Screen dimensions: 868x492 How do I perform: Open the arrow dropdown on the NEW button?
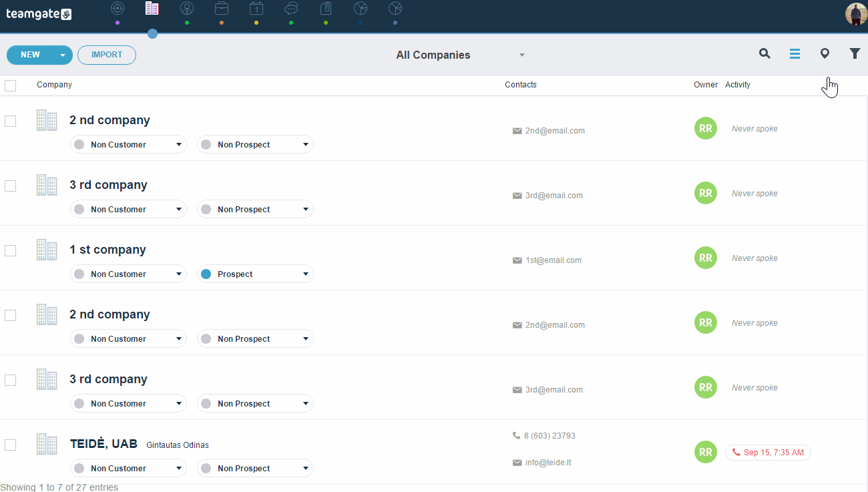(x=63, y=55)
